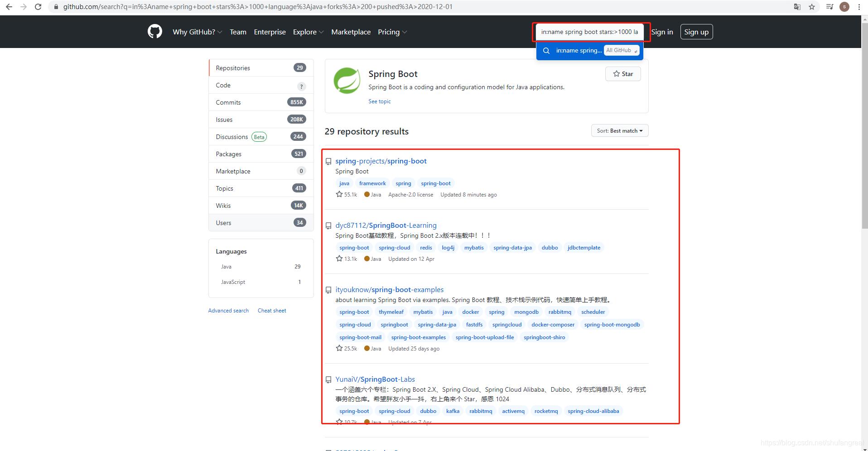The height and width of the screenshot is (451, 868).
Task: Open spring-projects/spring-boot repository
Action: (x=381, y=161)
